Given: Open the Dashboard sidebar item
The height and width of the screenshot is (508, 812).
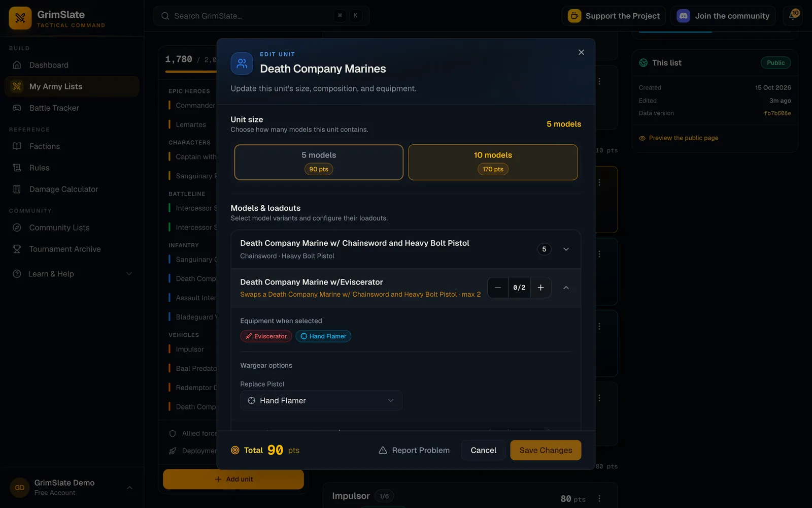Looking at the screenshot, I should [72, 65].
